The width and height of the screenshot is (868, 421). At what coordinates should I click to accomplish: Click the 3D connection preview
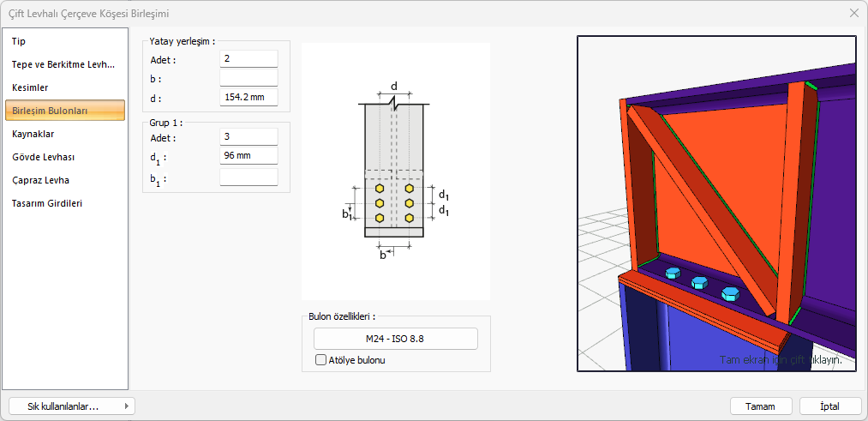(716, 203)
